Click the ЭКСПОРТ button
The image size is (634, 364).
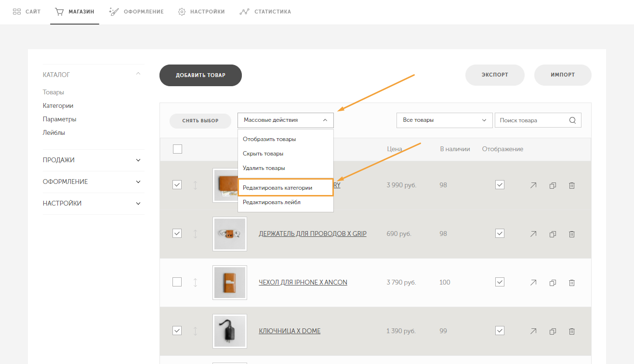tap(495, 75)
